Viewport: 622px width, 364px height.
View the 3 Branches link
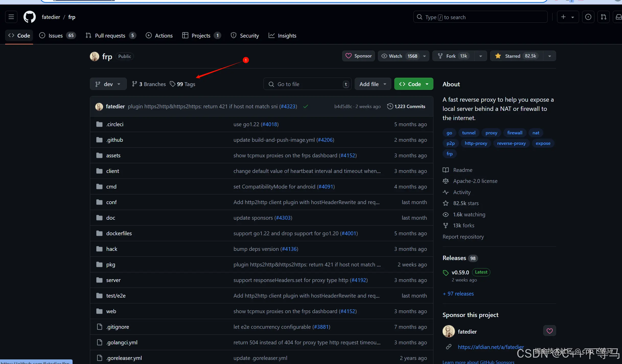pyautogui.click(x=149, y=84)
